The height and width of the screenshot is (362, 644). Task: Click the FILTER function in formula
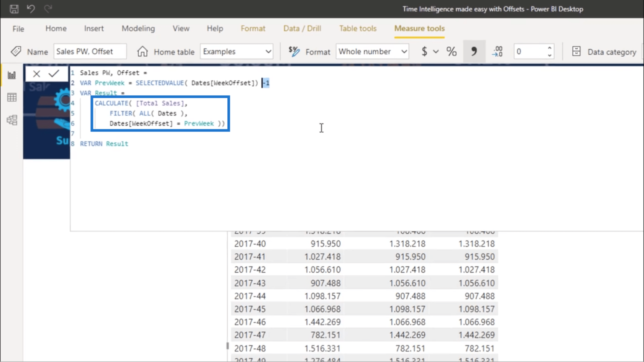pyautogui.click(x=121, y=113)
